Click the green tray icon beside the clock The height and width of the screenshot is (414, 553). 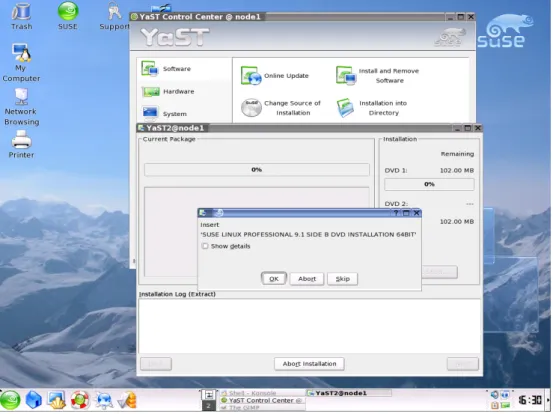[x=505, y=406]
